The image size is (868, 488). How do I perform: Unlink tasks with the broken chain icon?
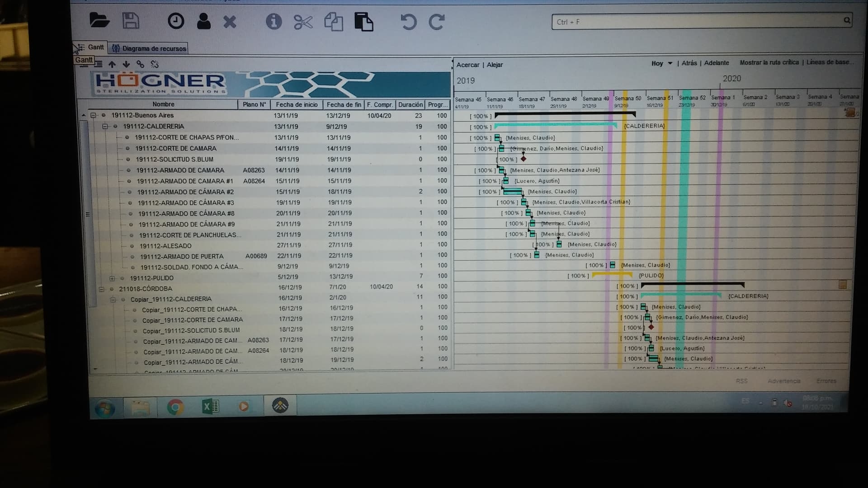click(x=154, y=64)
